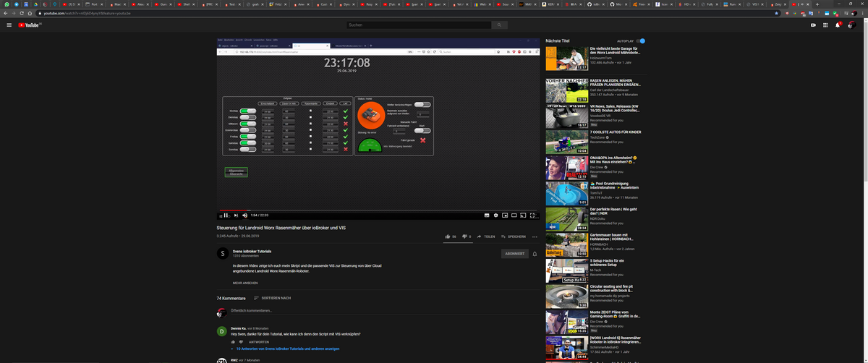Dislike the video with thumbs-down icon
Image resolution: width=868 pixels, height=363 pixels.
464,236
